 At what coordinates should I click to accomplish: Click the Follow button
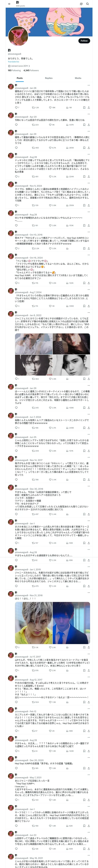[x=84, y=41]
